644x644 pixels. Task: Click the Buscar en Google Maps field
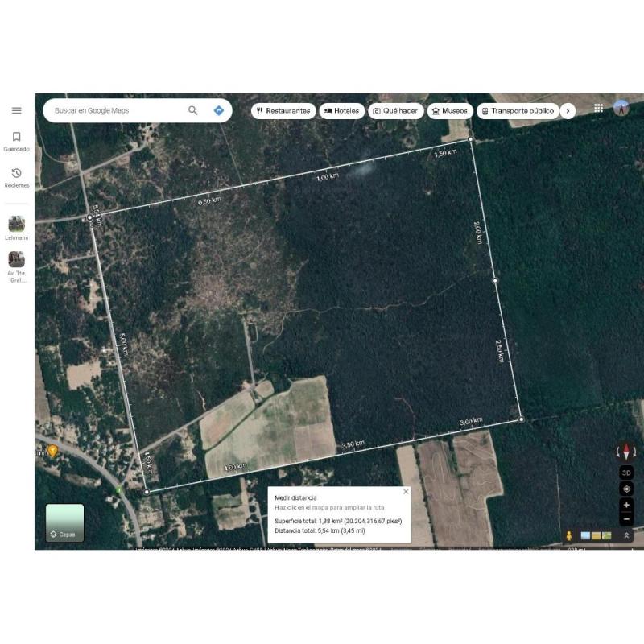tap(117, 110)
